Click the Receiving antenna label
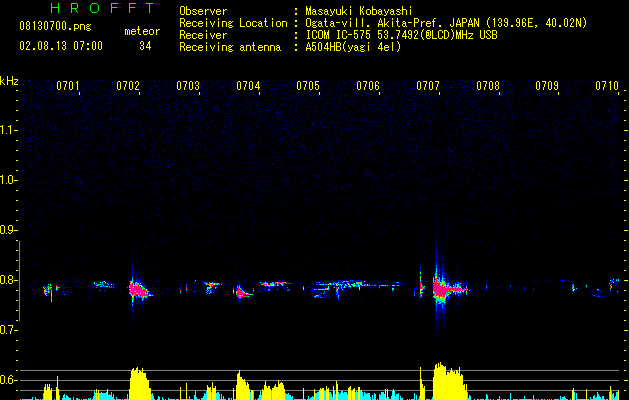This screenshot has height=400, width=629. [230, 47]
